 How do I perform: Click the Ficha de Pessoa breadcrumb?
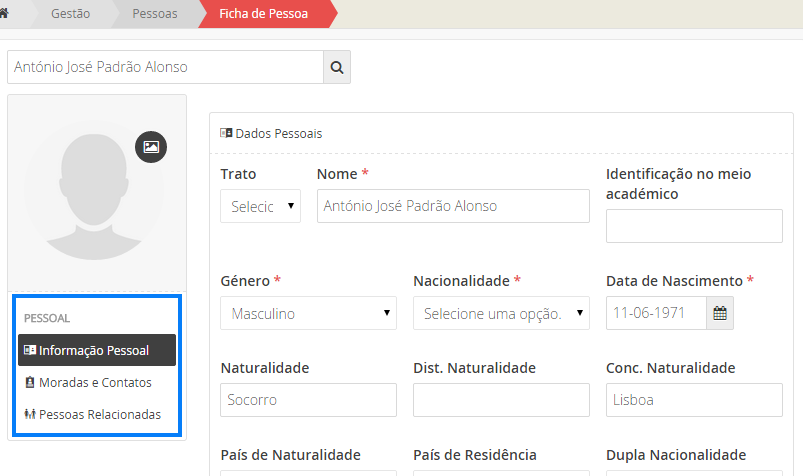tap(263, 14)
